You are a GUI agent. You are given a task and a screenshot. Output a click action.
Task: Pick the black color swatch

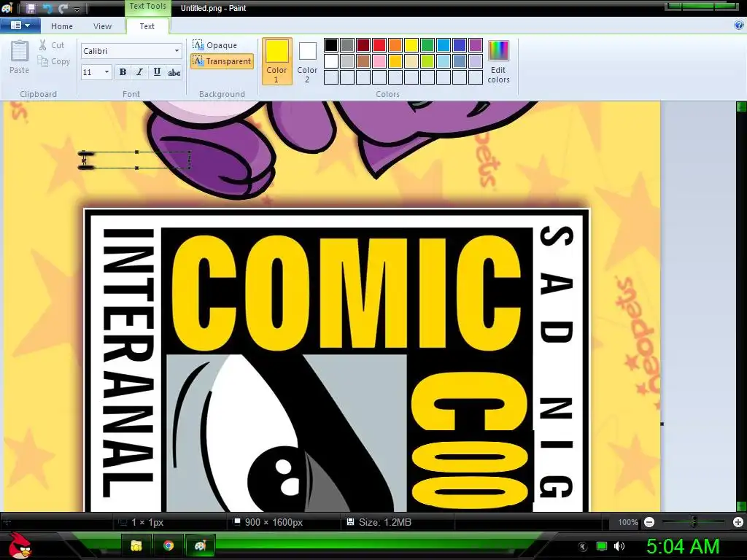point(331,45)
